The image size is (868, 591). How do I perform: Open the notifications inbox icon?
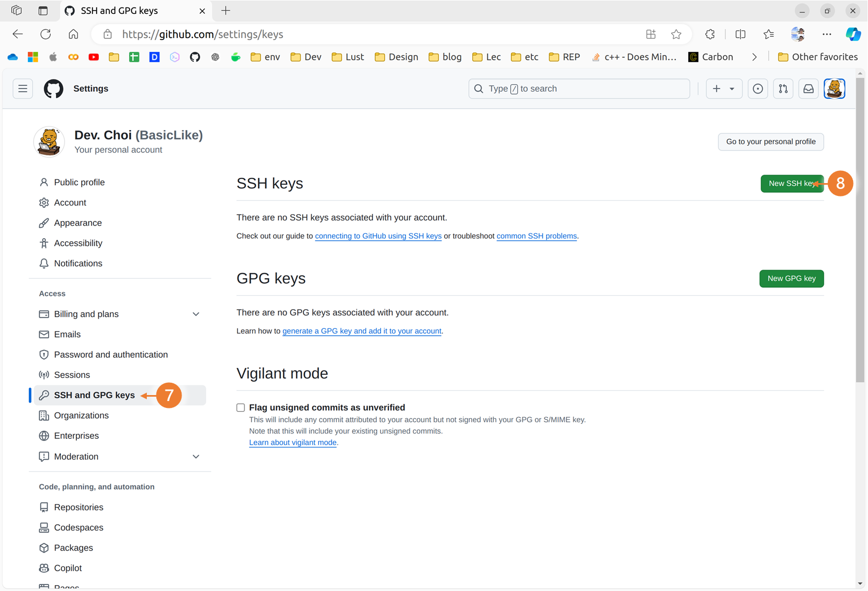[809, 89]
